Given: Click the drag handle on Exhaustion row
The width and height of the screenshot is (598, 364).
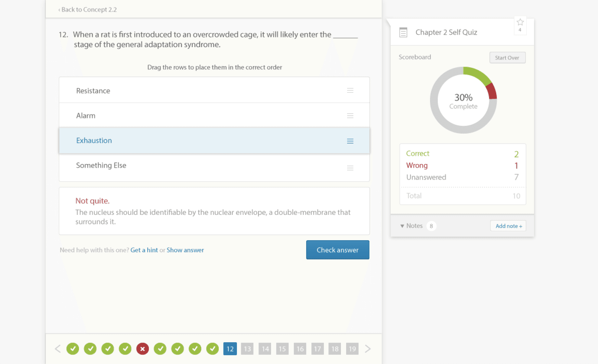Looking at the screenshot, I should [350, 141].
